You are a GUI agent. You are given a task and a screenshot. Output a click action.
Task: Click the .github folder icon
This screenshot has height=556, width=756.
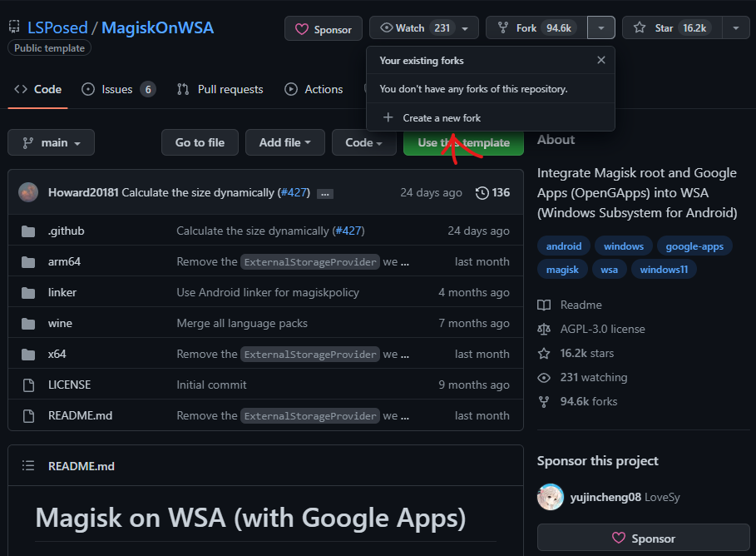[x=28, y=231]
